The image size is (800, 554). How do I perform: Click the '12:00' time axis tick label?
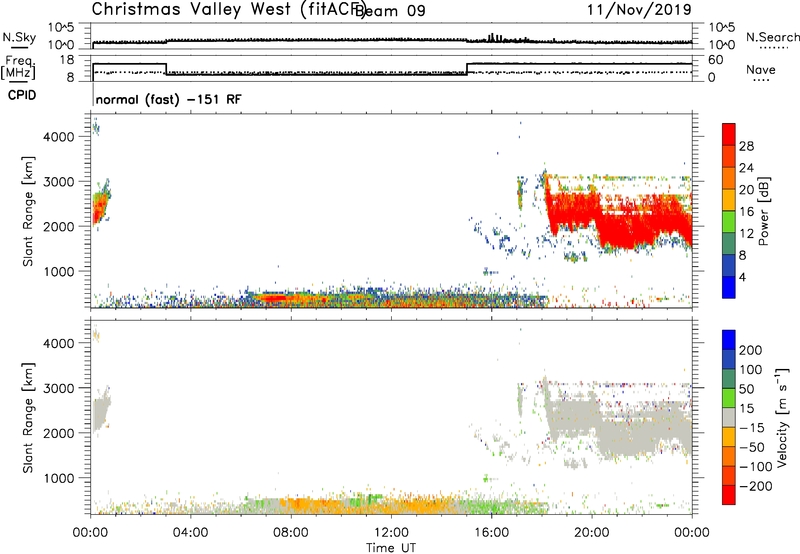click(391, 533)
